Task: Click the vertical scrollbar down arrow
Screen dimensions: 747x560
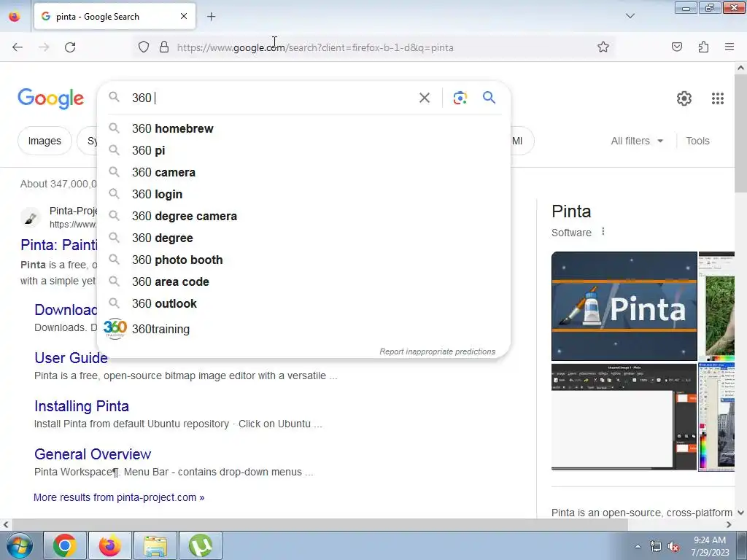Action: pos(741,513)
